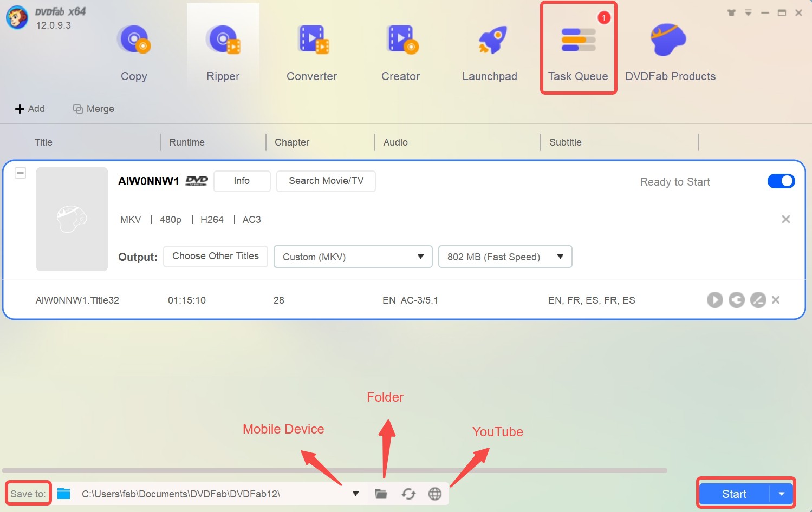
Task: Click the Ready to Start status
Action: (x=675, y=182)
